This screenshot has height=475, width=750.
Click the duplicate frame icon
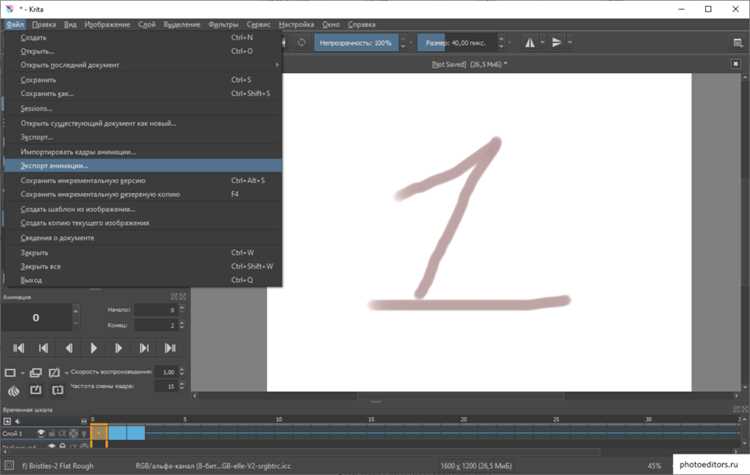click(x=36, y=373)
